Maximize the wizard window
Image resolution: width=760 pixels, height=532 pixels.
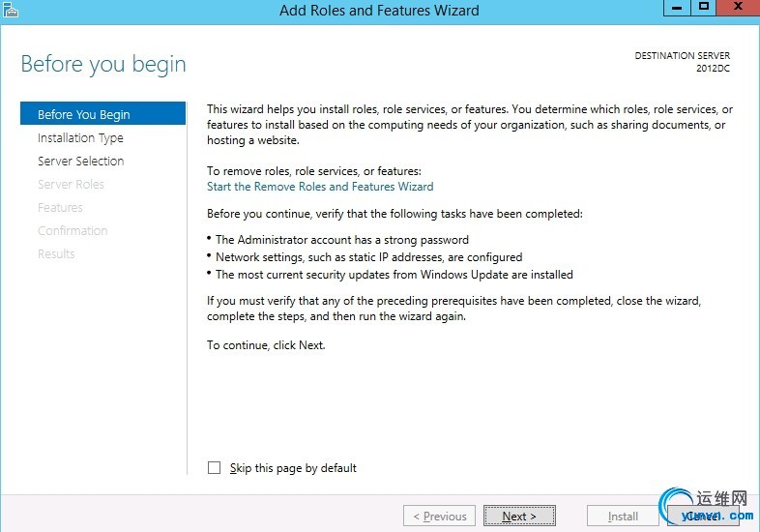click(x=704, y=8)
